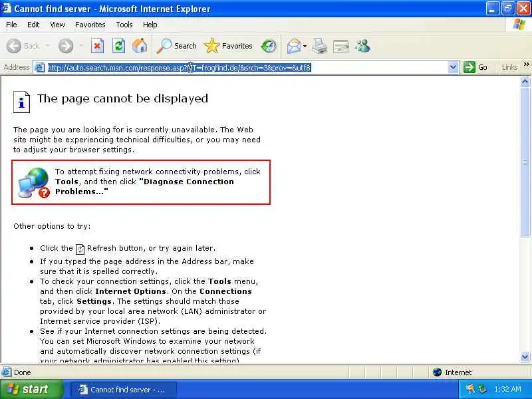Open the Tools menu
The width and height of the screenshot is (532, 399).
124,25
